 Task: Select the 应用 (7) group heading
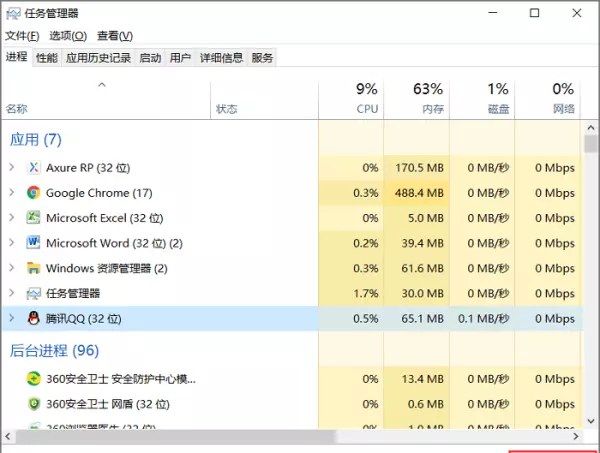click(36, 140)
